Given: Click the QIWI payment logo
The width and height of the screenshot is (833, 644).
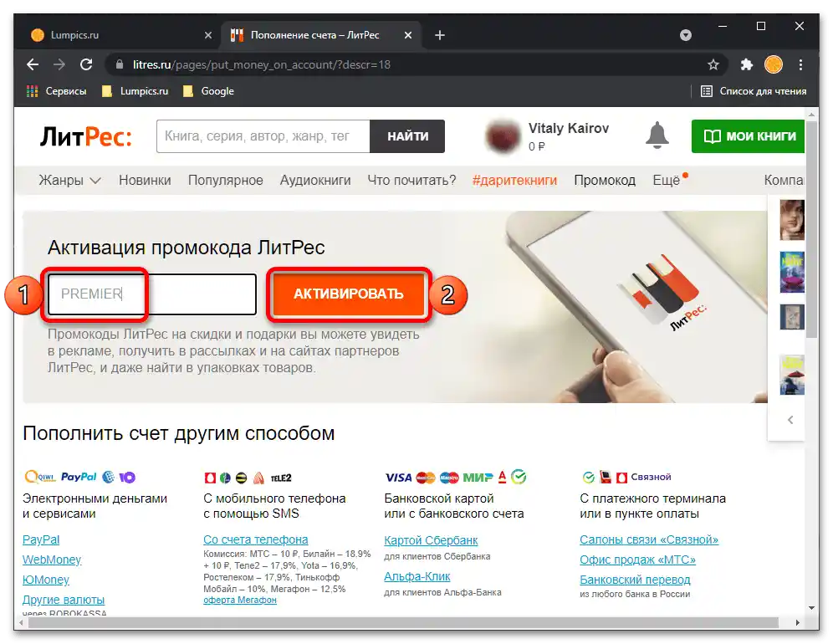Looking at the screenshot, I should 40,477.
